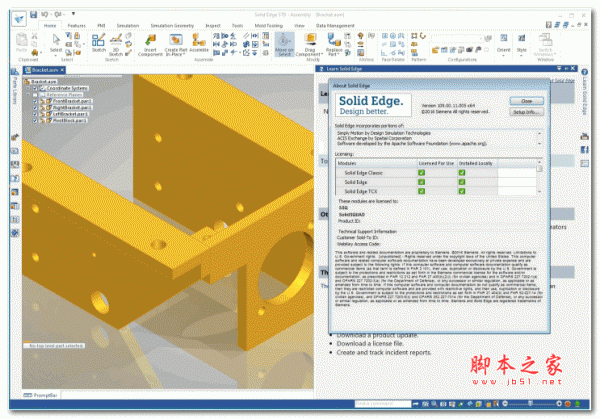Click the modules list scrollbar thumb
The image size is (600, 419).
pos(540,168)
